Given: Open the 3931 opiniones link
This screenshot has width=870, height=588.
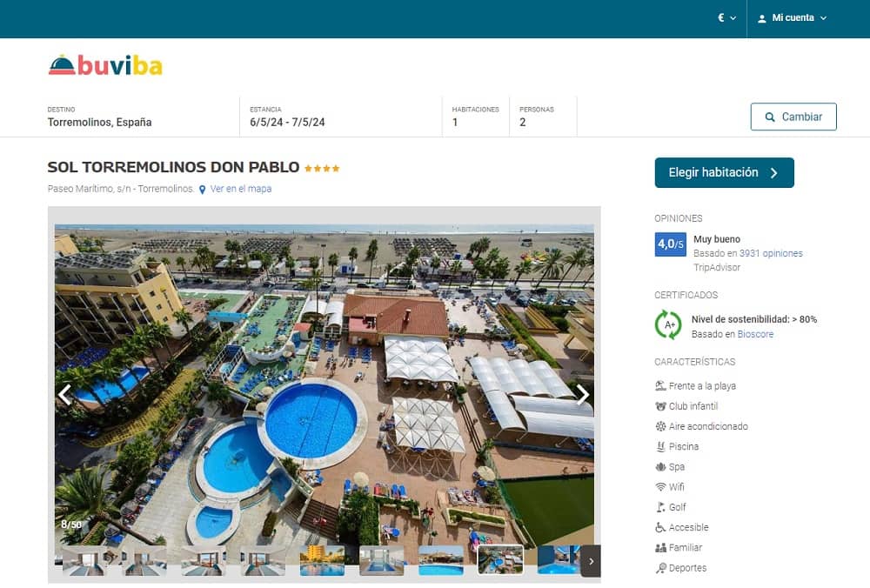Looking at the screenshot, I should [x=771, y=253].
